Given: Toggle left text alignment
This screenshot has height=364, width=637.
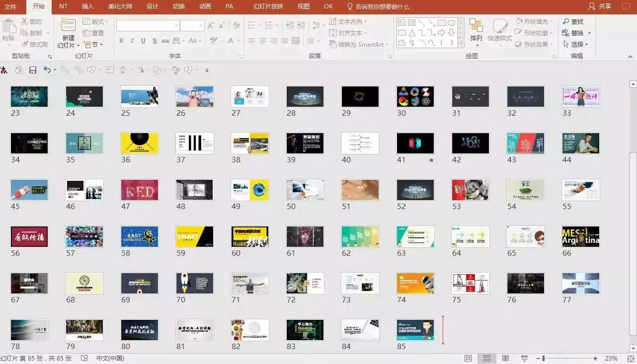Looking at the screenshot, I should pos(252,41).
